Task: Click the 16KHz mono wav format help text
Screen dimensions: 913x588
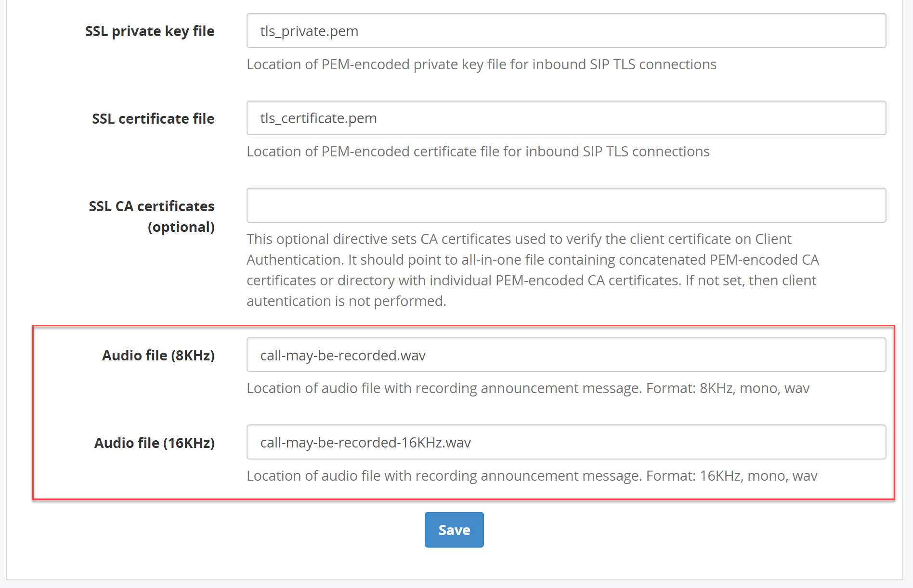Action: click(532, 476)
